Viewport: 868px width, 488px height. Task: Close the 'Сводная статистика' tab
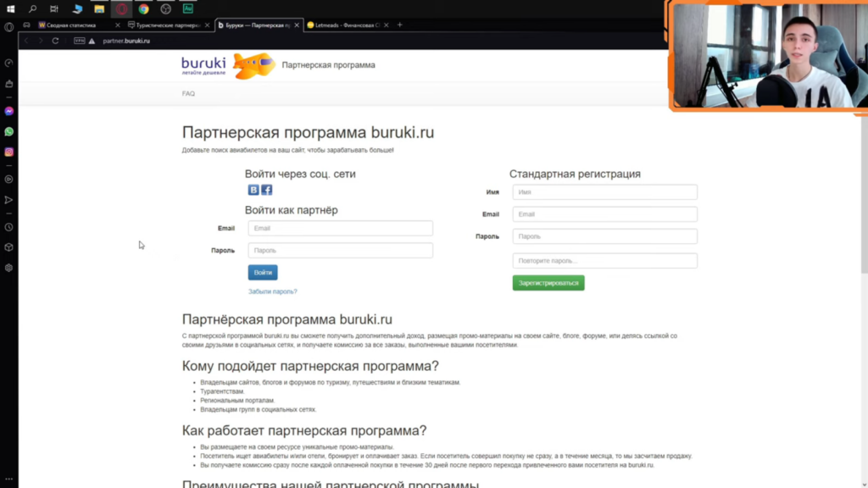click(117, 25)
